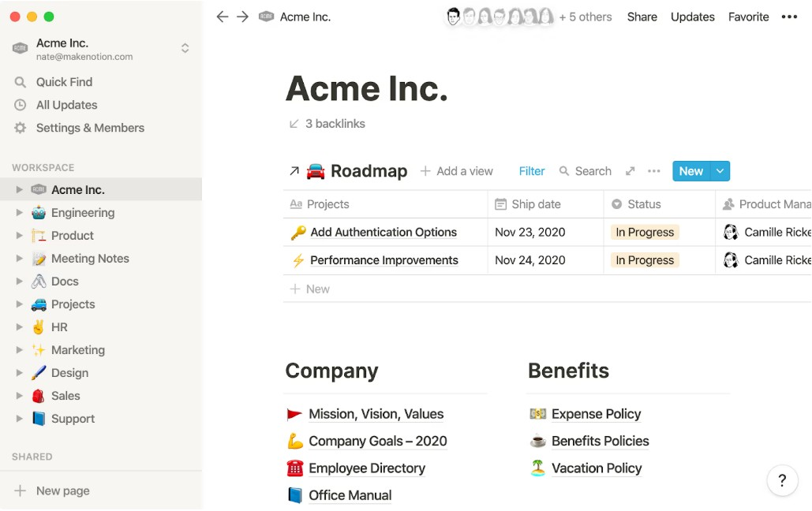Open the New button's dropdown chevron
Screen dimensions: 812x511
718,171
